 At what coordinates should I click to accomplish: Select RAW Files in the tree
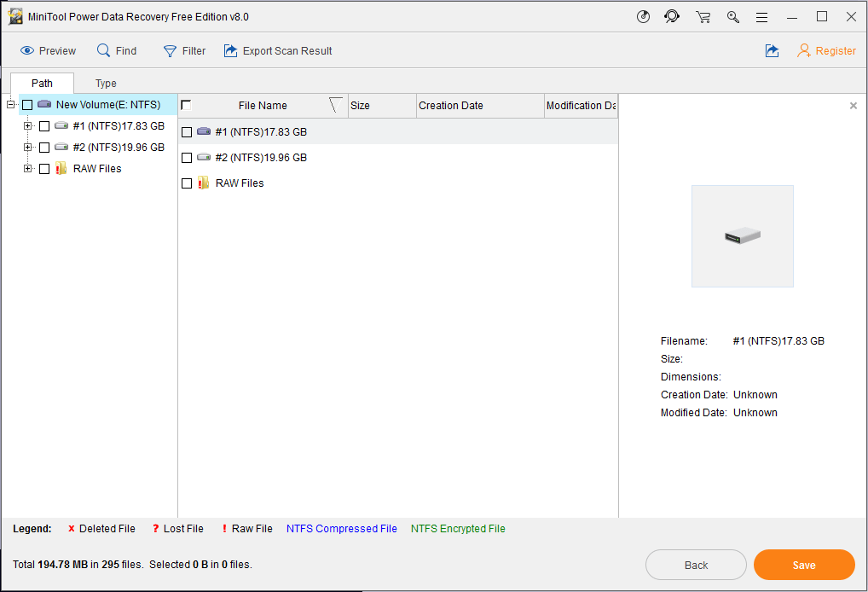[97, 169]
